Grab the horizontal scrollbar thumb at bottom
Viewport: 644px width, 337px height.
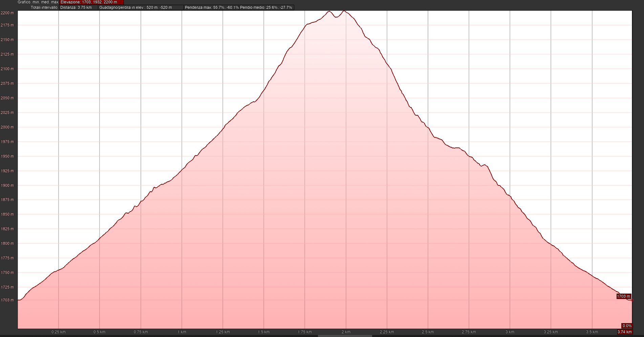pos(345,336)
